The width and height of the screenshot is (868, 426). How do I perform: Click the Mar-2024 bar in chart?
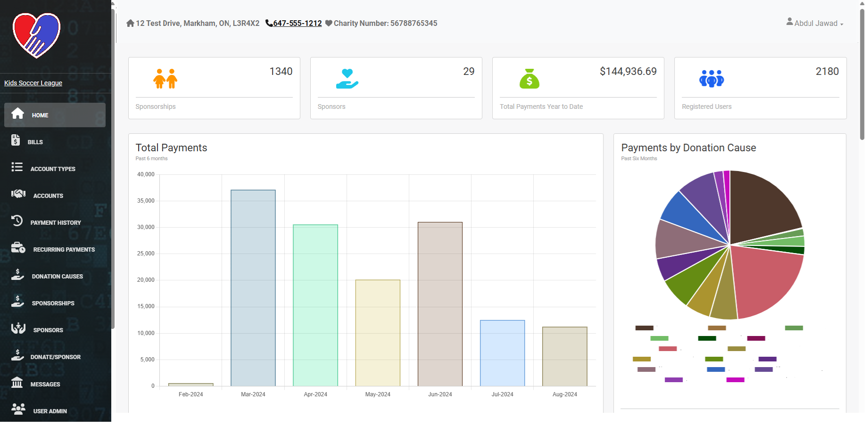click(x=253, y=287)
